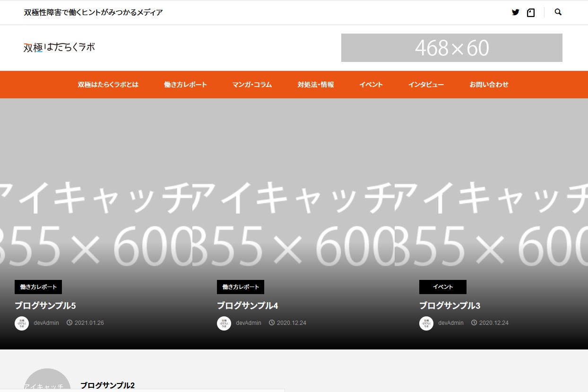Viewport: 588px width, 392px height.
Task: Click the イベント category tag on ブログサンプル3
Action: 442,287
